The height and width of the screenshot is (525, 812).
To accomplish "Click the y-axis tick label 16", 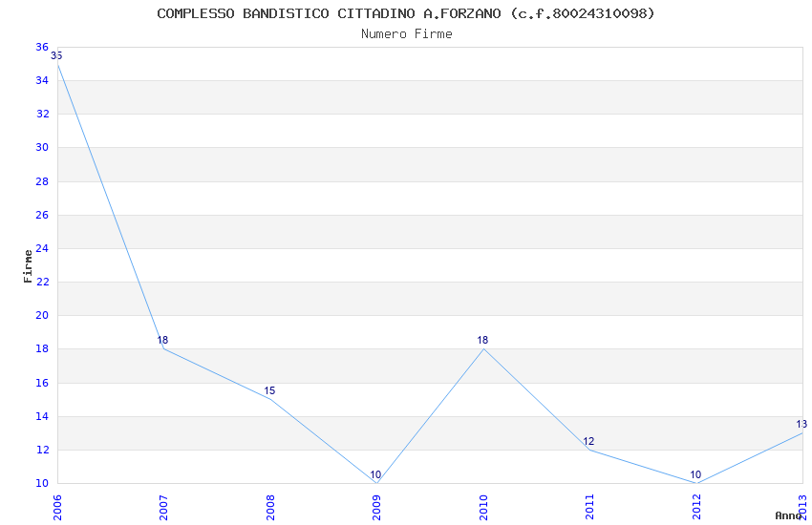I will pos(42,384).
